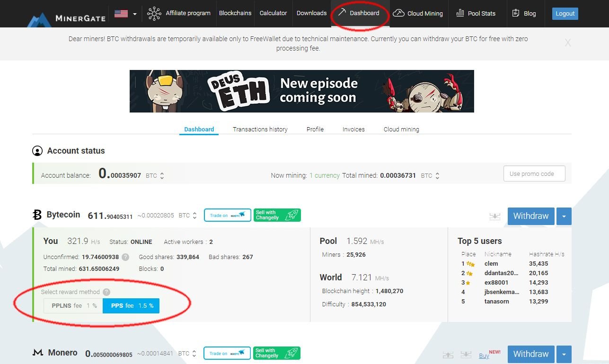Dismiss the BTC withdrawal maintenance notice
This screenshot has height=364, width=609.
tap(567, 43)
